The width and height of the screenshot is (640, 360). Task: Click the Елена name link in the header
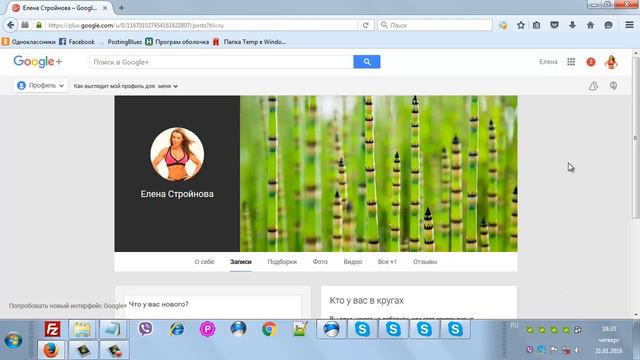[x=548, y=62]
